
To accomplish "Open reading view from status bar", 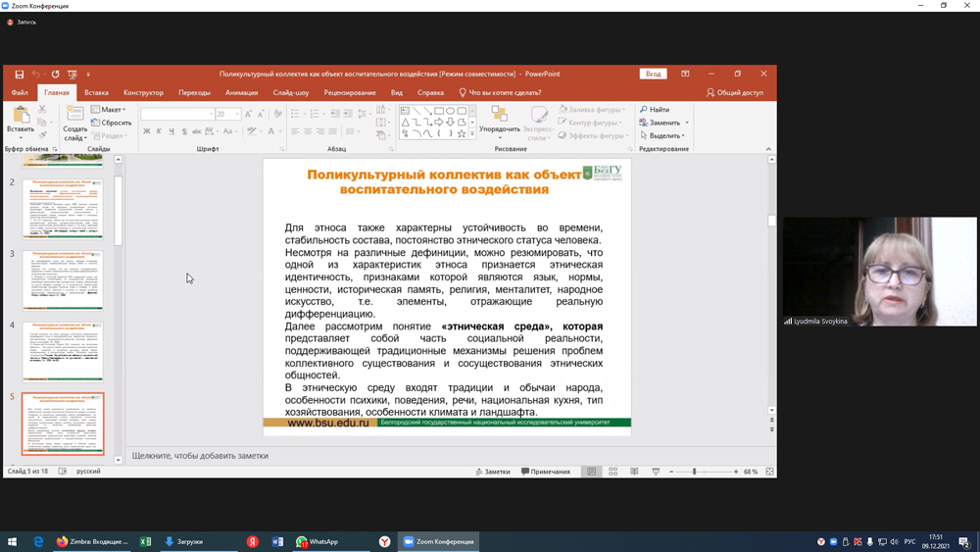I will coord(634,472).
